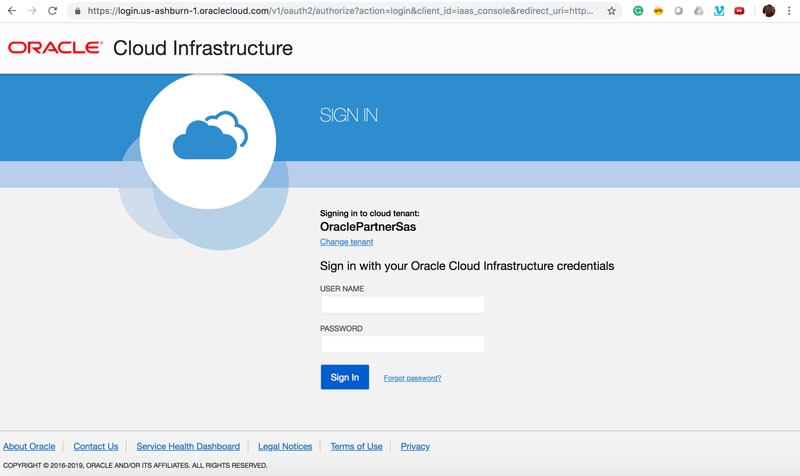Click the USER NAME label
Image resolution: width=800 pixels, height=476 pixels.
click(x=342, y=289)
